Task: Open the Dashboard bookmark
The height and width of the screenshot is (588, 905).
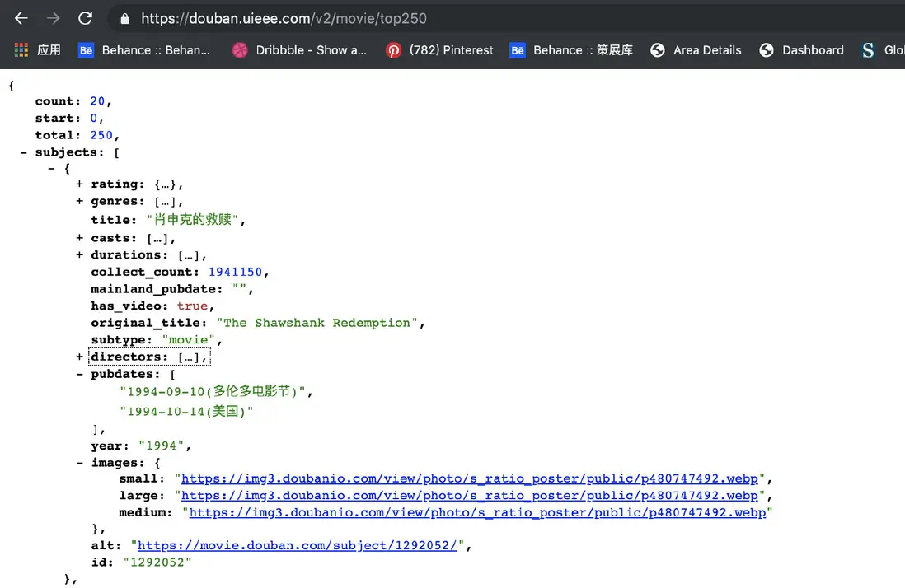Action: [x=801, y=50]
